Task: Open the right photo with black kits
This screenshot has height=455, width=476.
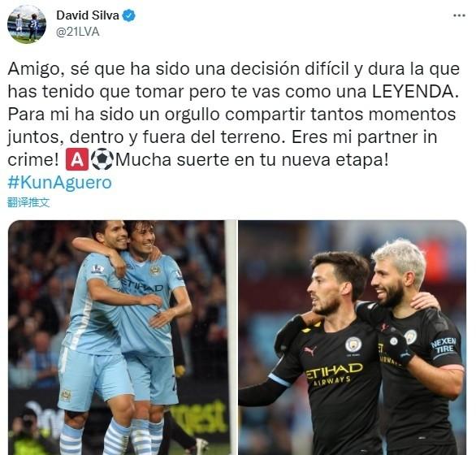Action: tap(353, 337)
